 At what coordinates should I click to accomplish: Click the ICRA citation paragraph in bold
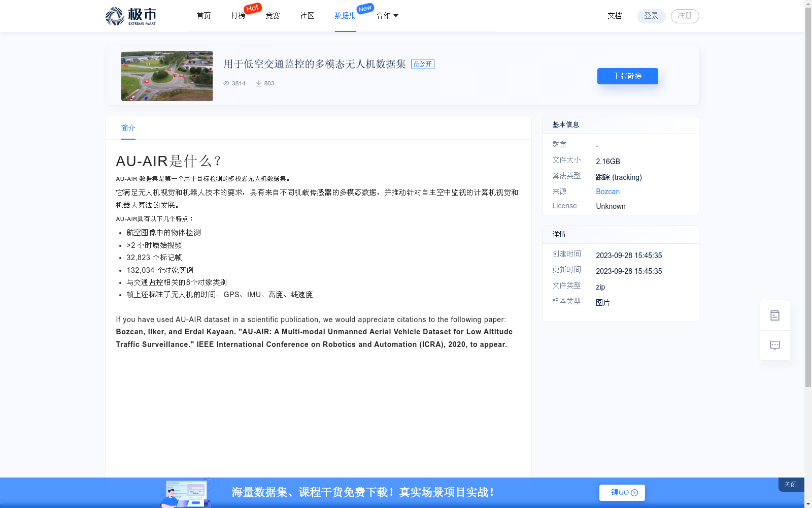(x=314, y=338)
